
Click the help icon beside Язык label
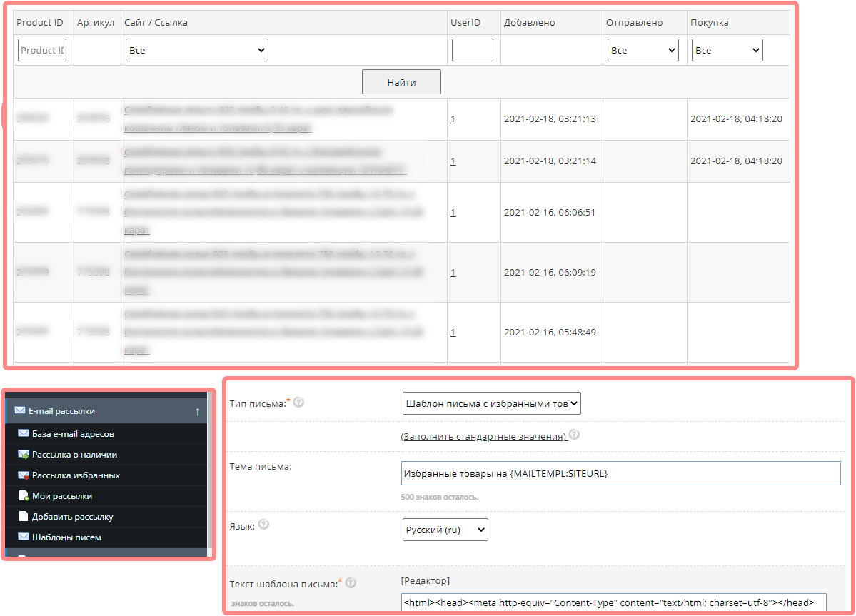pyautogui.click(x=263, y=524)
